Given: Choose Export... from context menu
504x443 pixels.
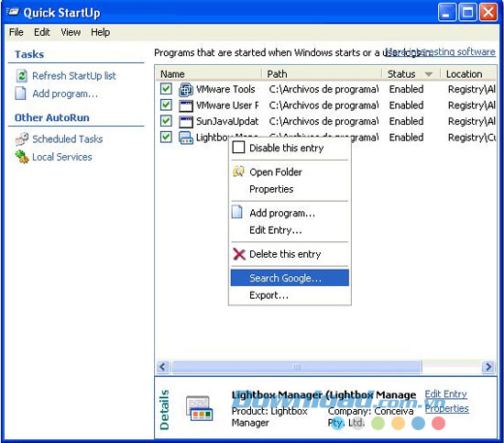Looking at the screenshot, I should click(290, 295).
